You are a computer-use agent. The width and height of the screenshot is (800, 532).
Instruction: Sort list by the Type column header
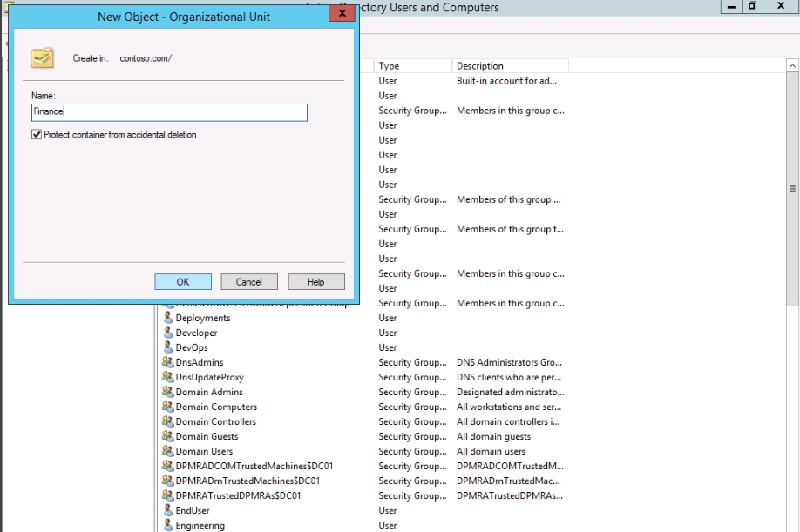point(411,66)
